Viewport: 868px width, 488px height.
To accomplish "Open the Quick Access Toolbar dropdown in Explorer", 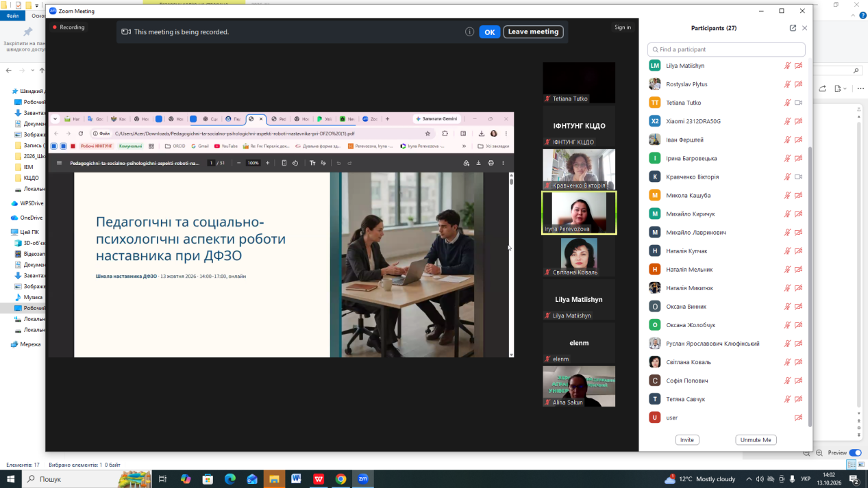I will [38, 5].
